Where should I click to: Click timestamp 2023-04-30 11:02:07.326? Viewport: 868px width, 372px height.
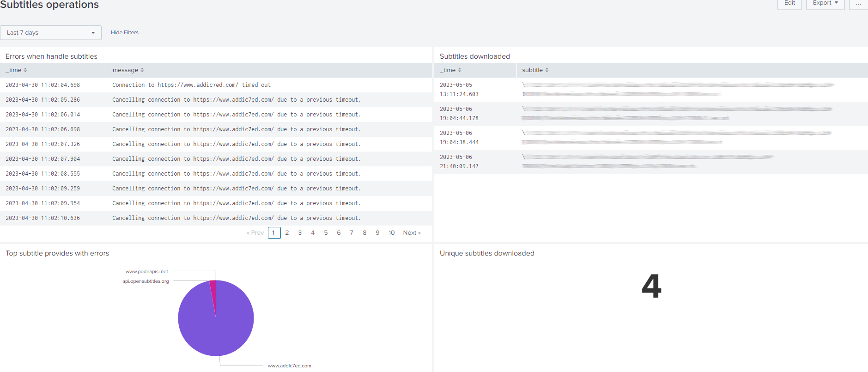coord(42,144)
